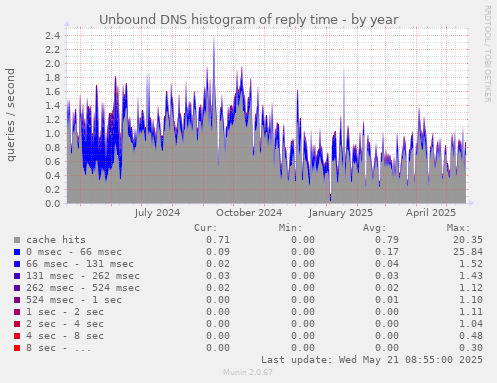Click the '524 msec - 1 sec' legend label
Screen dimensions: 497x383
pos(74,300)
